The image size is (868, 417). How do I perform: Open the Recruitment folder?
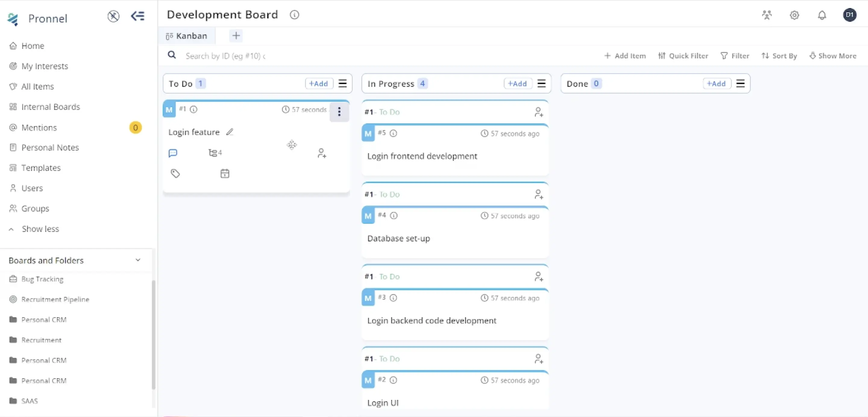tap(41, 340)
